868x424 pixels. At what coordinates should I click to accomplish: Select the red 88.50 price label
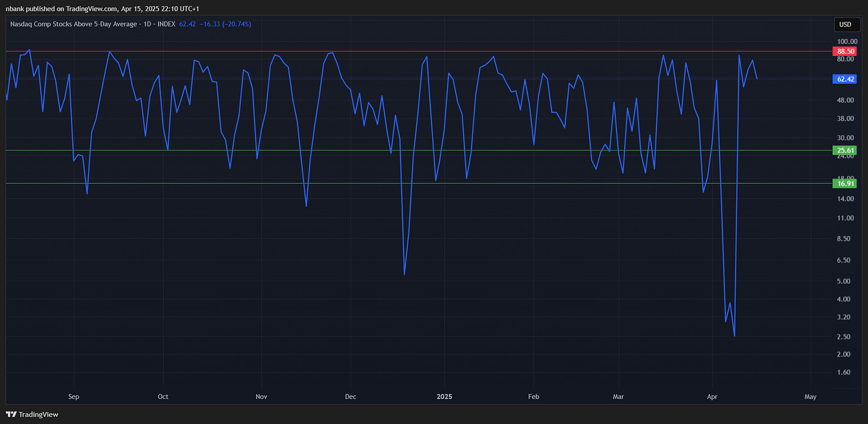pos(846,52)
